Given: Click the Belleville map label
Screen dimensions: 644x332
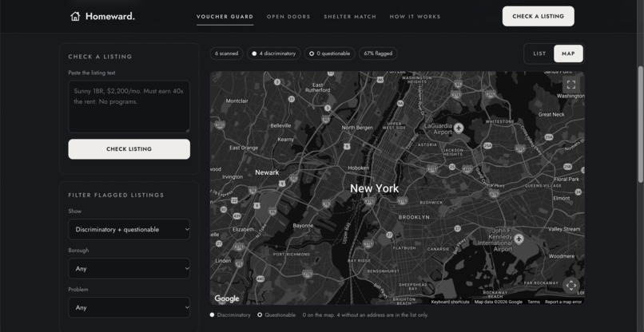Looking at the screenshot, I should [280, 125].
